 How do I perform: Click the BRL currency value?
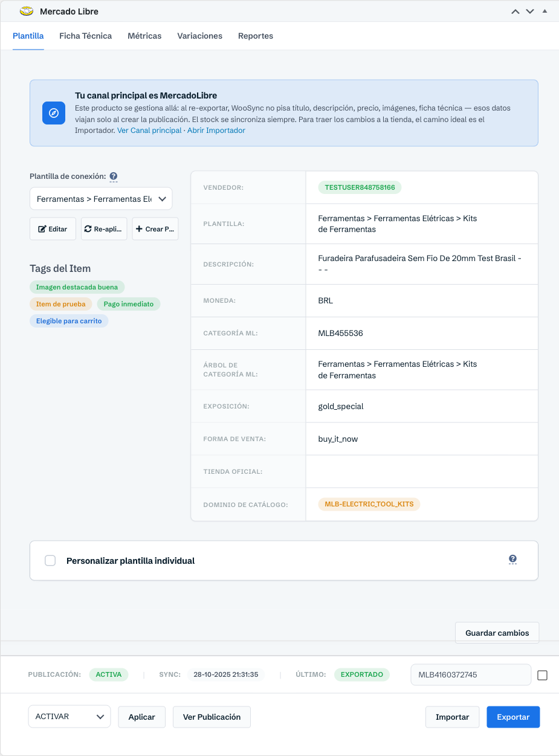tap(326, 300)
